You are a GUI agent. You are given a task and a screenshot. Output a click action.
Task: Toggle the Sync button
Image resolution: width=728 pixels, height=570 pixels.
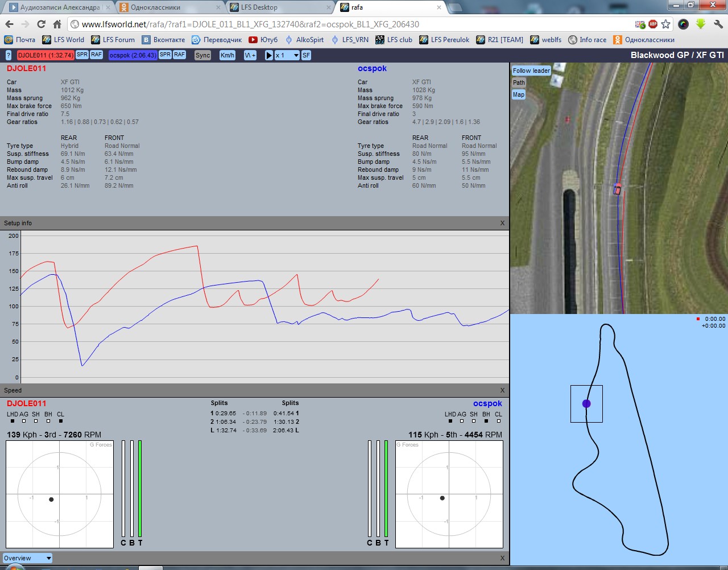202,55
